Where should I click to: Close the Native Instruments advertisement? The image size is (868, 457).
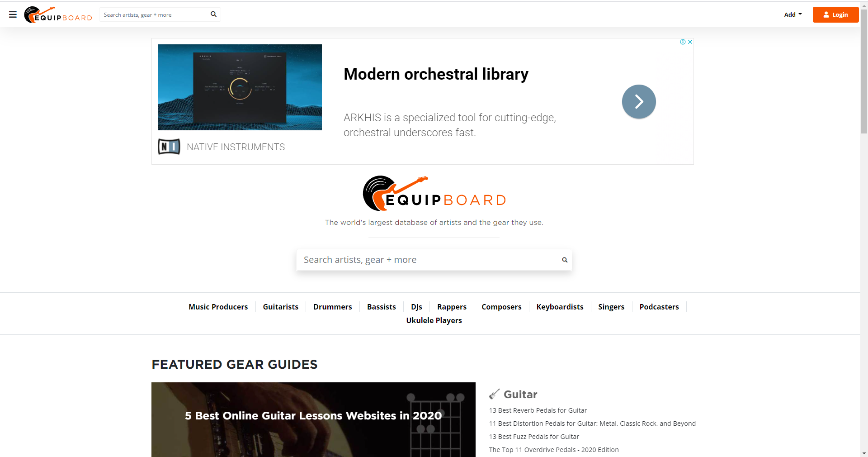[x=690, y=42]
